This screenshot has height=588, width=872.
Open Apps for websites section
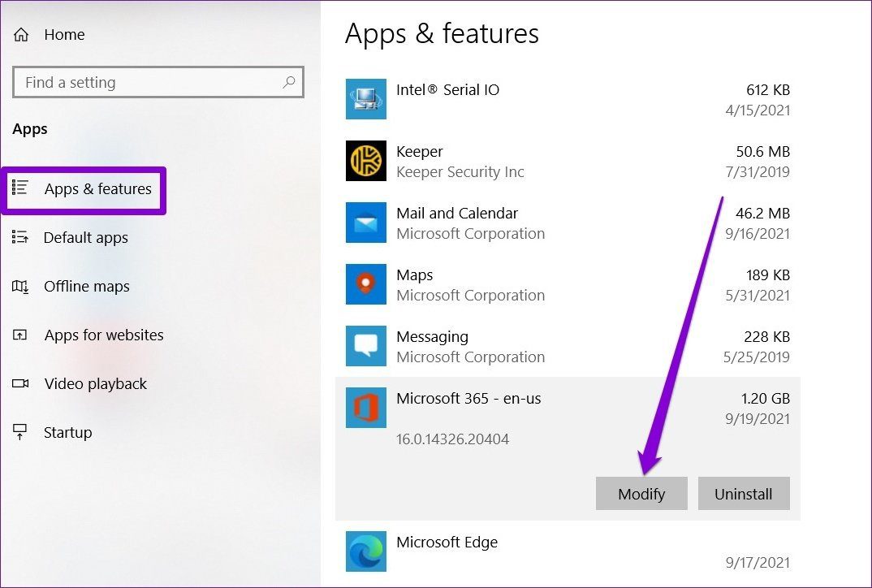[x=104, y=335]
